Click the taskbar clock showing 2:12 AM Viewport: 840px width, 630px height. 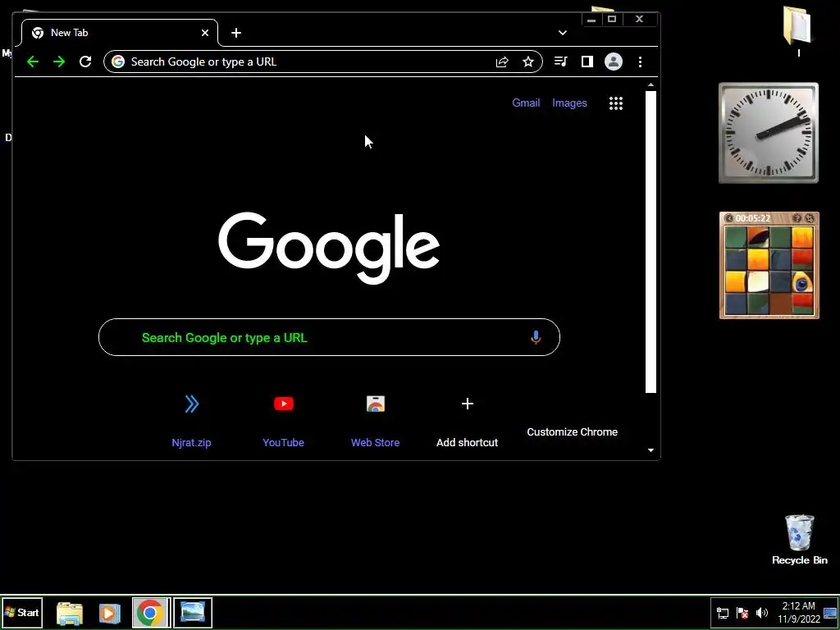[799, 612]
